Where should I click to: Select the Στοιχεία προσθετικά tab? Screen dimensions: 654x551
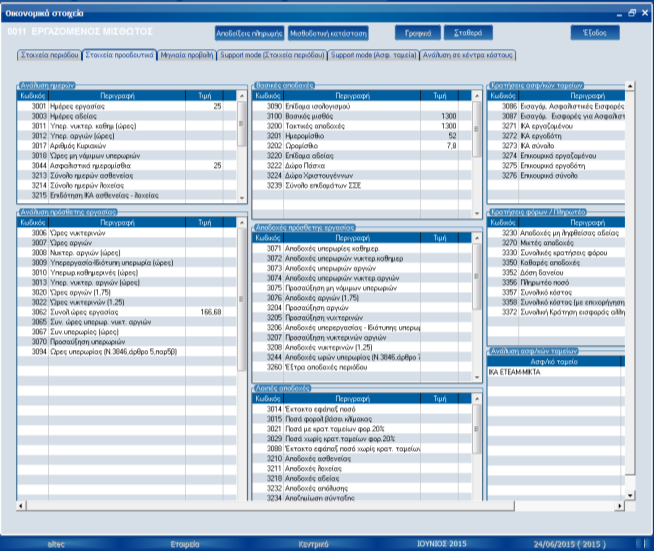click(x=120, y=55)
